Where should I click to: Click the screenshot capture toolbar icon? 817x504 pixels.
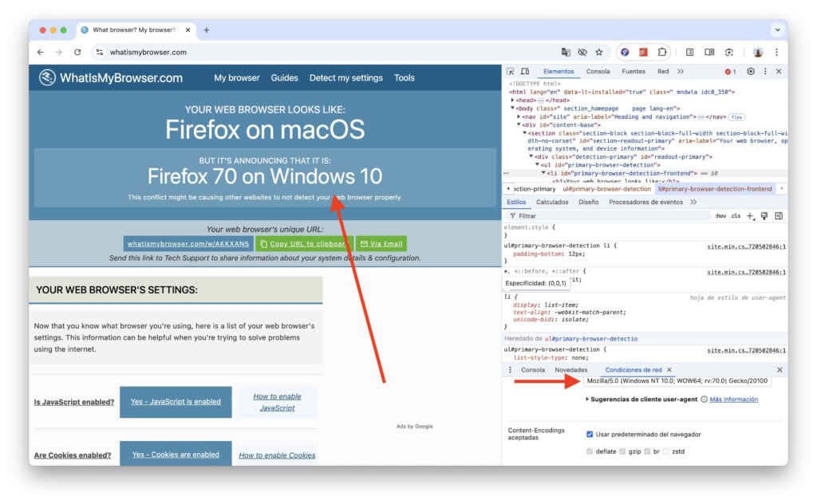tap(729, 52)
